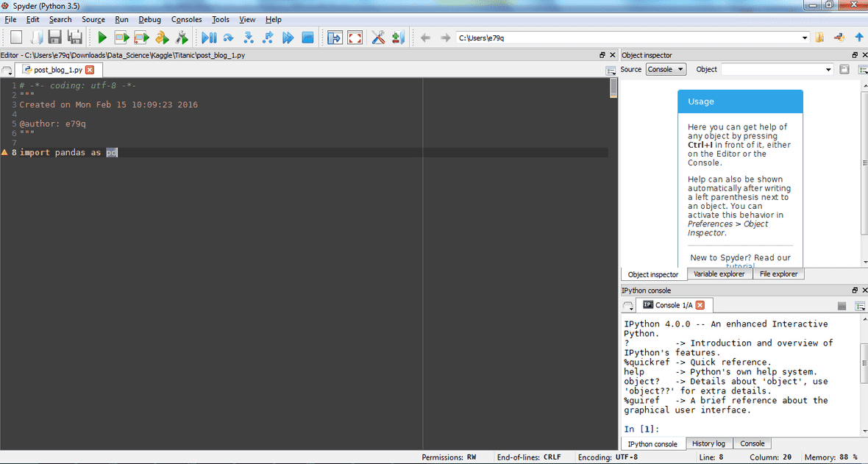Open the Debug menu
The height and width of the screenshot is (464, 868).
click(x=150, y=19)
